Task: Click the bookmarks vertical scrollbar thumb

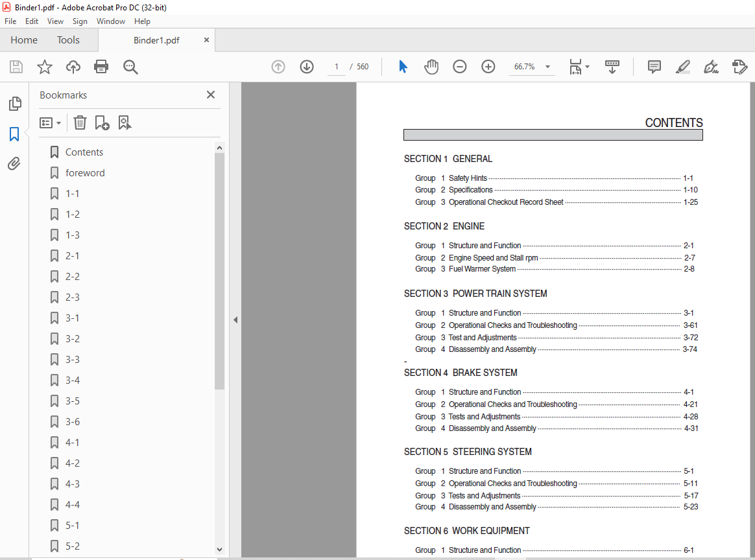Action: (220, 272)
